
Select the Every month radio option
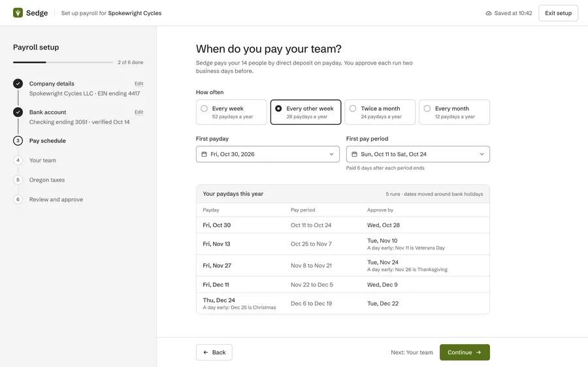(x=454, y=112)
